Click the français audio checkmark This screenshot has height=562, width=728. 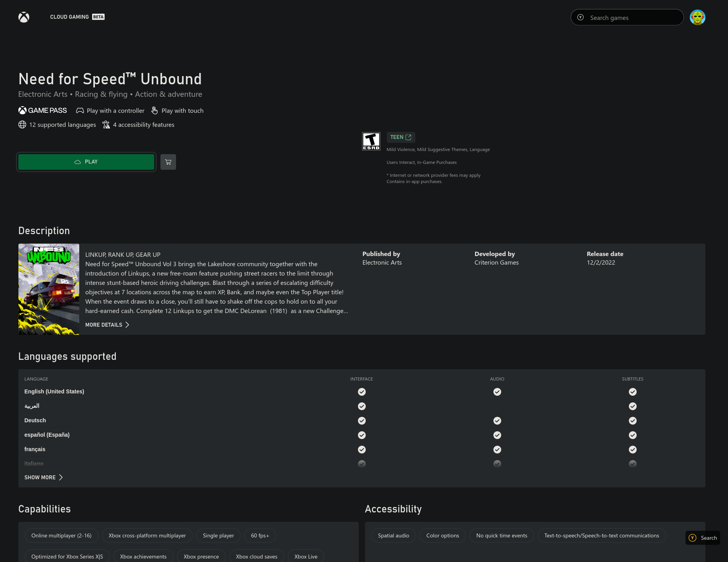pos(497,450)
